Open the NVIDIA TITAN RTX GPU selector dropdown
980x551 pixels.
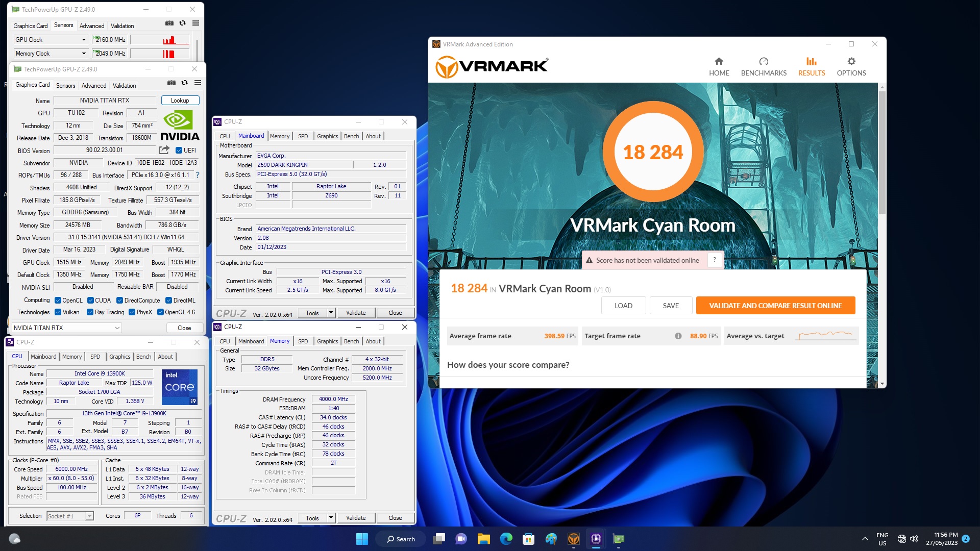tap(67, 328)
